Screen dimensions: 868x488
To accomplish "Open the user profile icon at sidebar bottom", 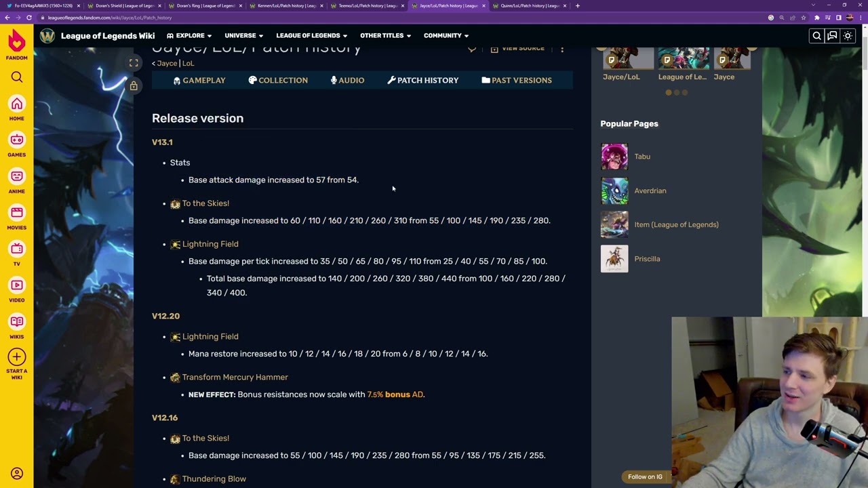I will [16, 473].
